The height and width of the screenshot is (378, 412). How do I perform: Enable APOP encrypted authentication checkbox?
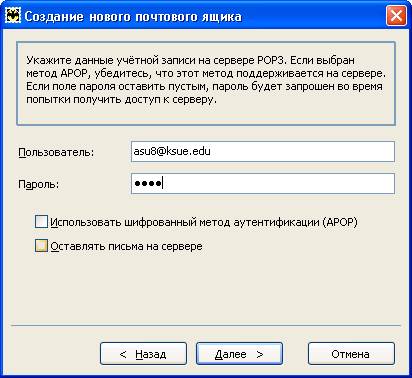pos(41,221)
